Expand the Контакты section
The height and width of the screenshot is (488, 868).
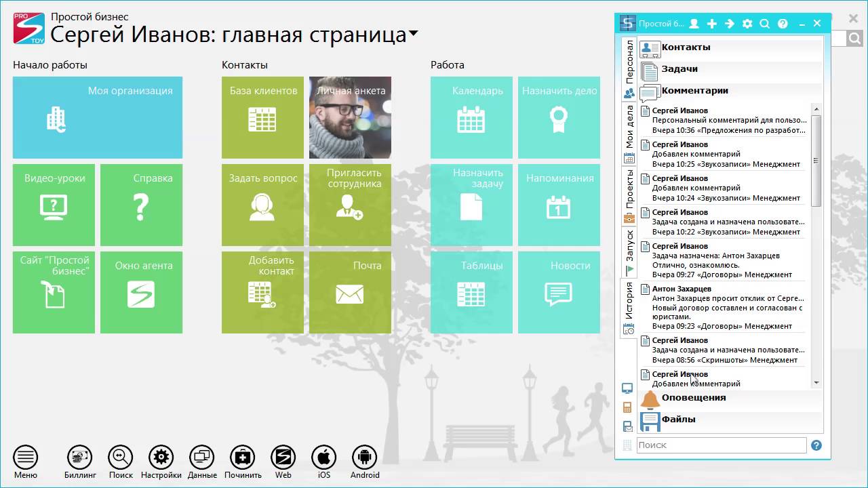click(x=730, y=47)
